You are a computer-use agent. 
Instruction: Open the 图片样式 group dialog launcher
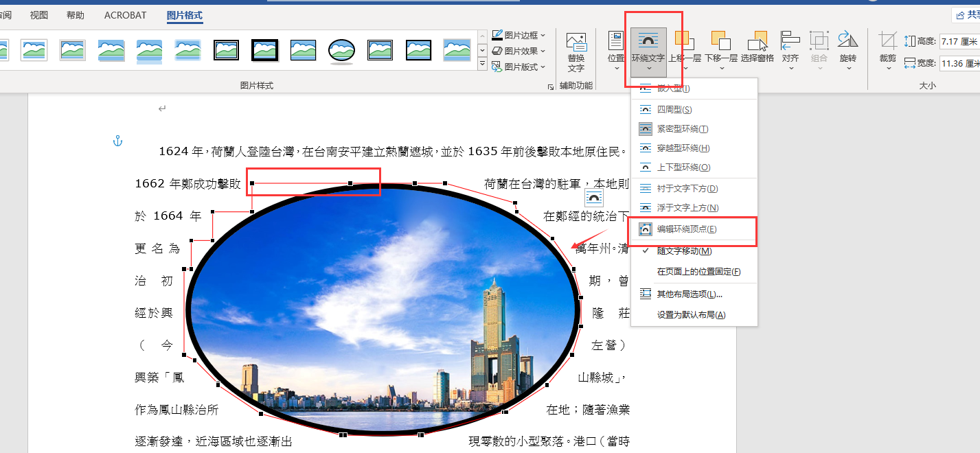550,87
